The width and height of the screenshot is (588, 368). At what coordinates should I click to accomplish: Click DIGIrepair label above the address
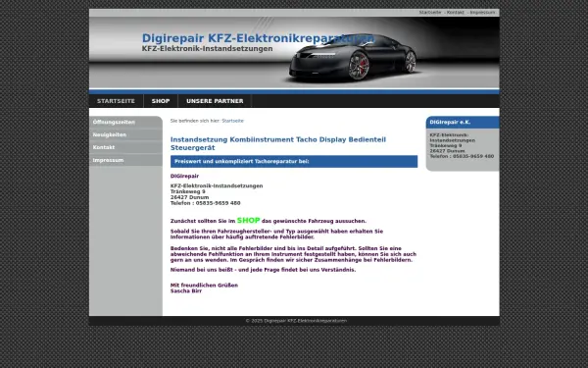(184, 176)
